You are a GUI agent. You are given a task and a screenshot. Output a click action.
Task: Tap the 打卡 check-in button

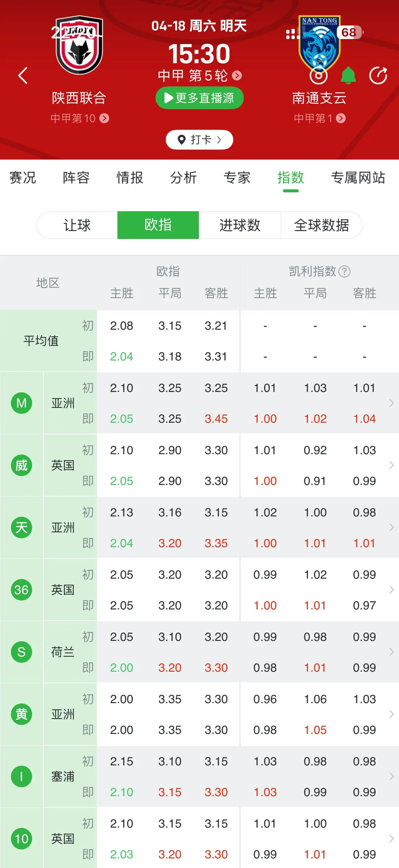[x=199, y=139]
